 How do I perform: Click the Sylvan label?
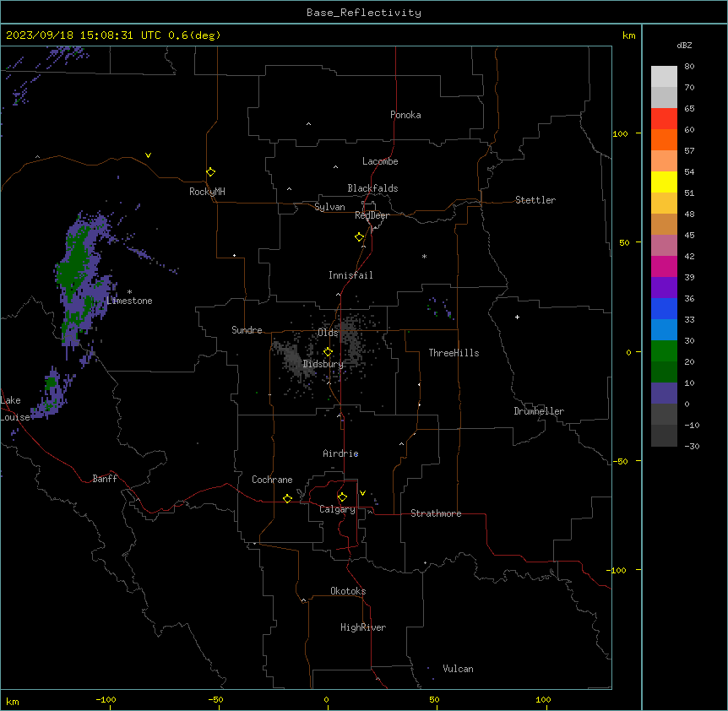tap(329, 207)
